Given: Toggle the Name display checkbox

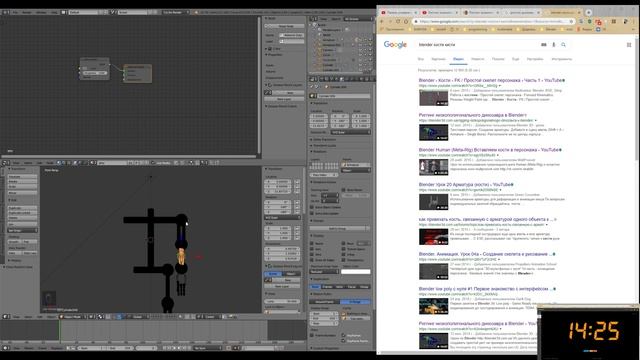Looking at the screenshot, I should click(312, 243).
